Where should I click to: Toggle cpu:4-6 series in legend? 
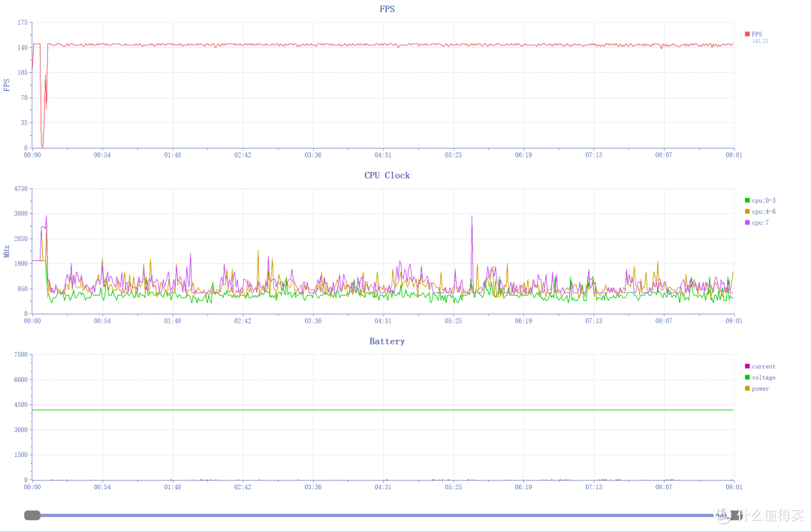click(x=760, y=212)
